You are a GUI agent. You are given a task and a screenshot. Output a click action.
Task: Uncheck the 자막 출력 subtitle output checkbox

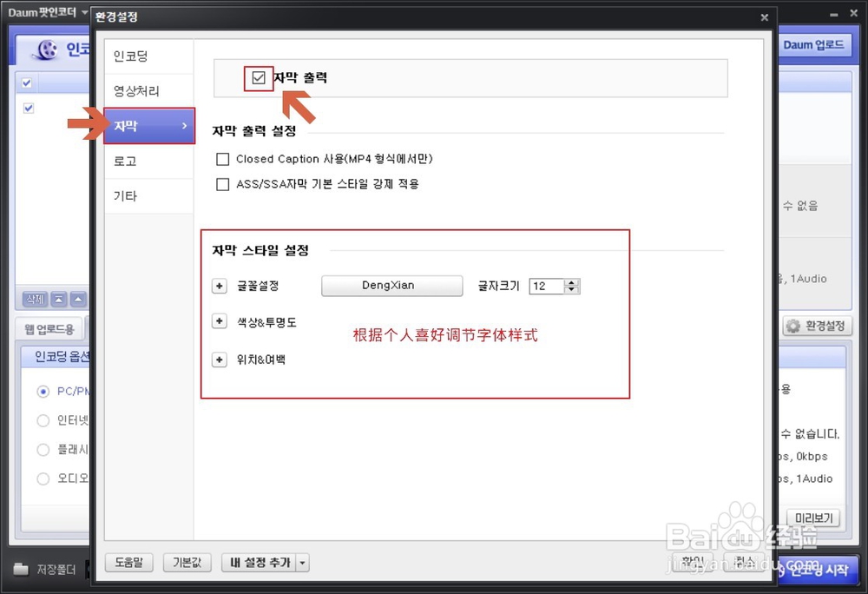click(258, 77)
